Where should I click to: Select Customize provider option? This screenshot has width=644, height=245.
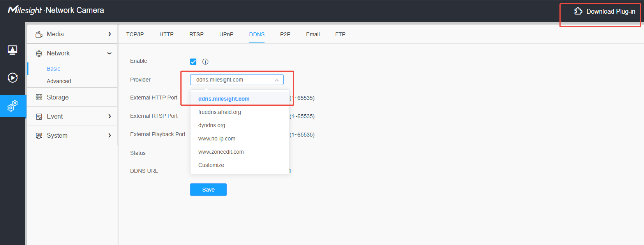click(240, 165)
